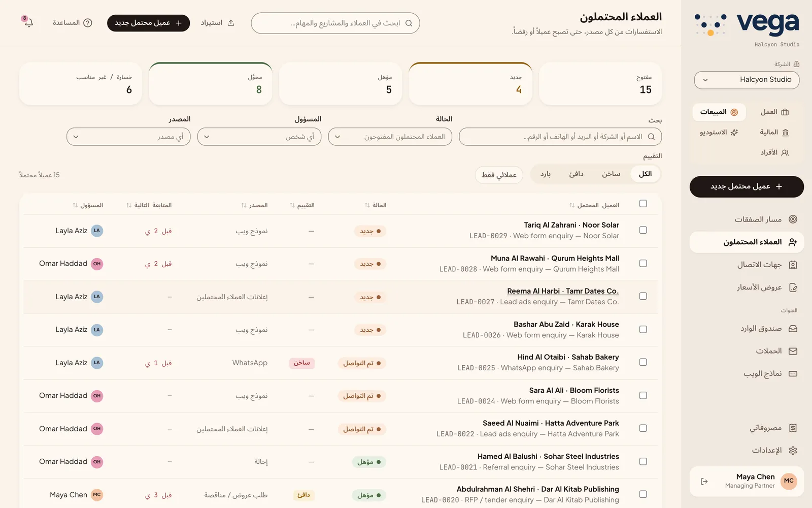This screenshot has height=508, width=812.
Task: Open مصروفاتي expenses icon
Action: [x=793, y=428]
